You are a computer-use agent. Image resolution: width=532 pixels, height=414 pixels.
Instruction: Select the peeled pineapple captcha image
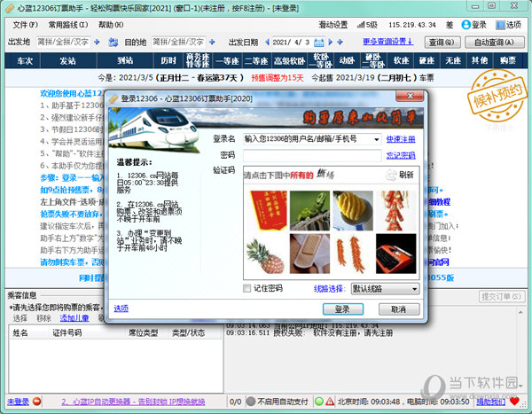[353, 210]
